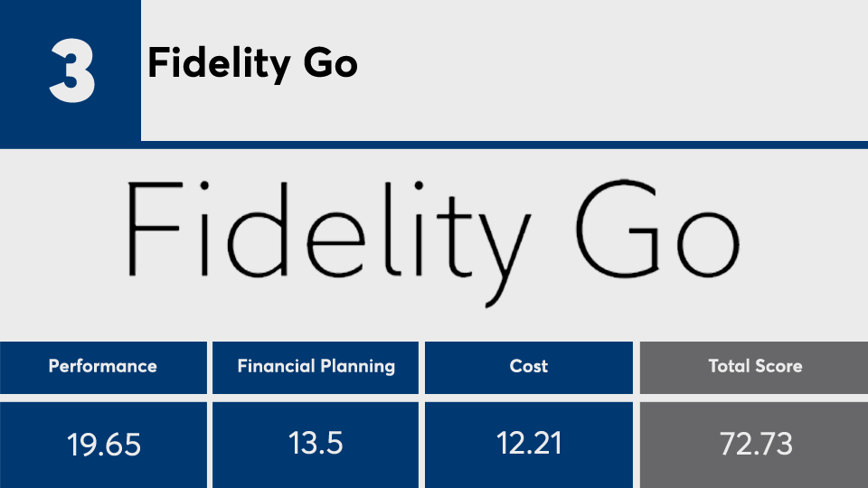Select the Financial Planning column header
This screenshot has width=868, height=488.
[316, 366]
